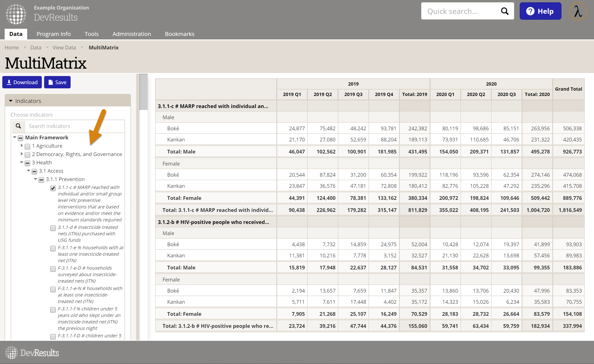Click the DevResults globe logo in header

point(16,14)
